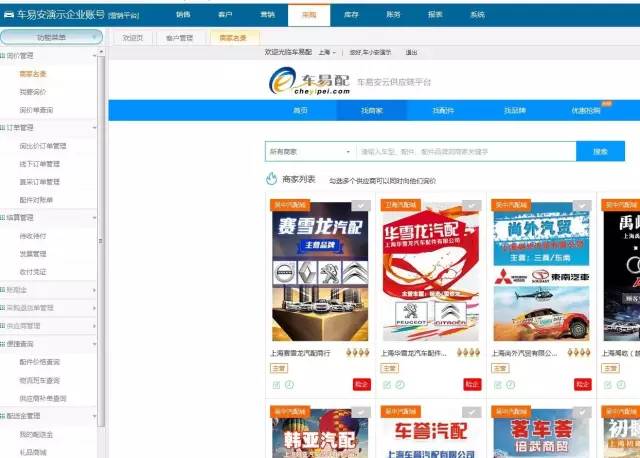Click the keyword search input field
The height and width of the screenshot is (458, 640).
pos(466,151)
